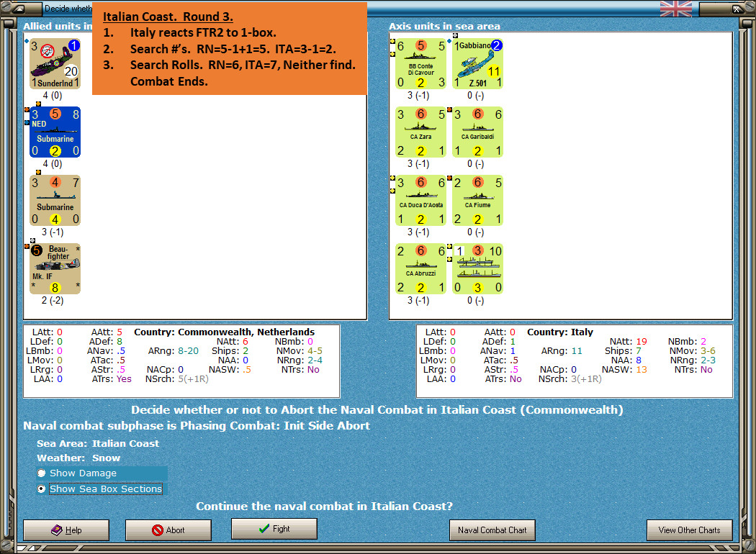
Task: Select the CA Fiume cruiser unit
Action: [478, 201]
